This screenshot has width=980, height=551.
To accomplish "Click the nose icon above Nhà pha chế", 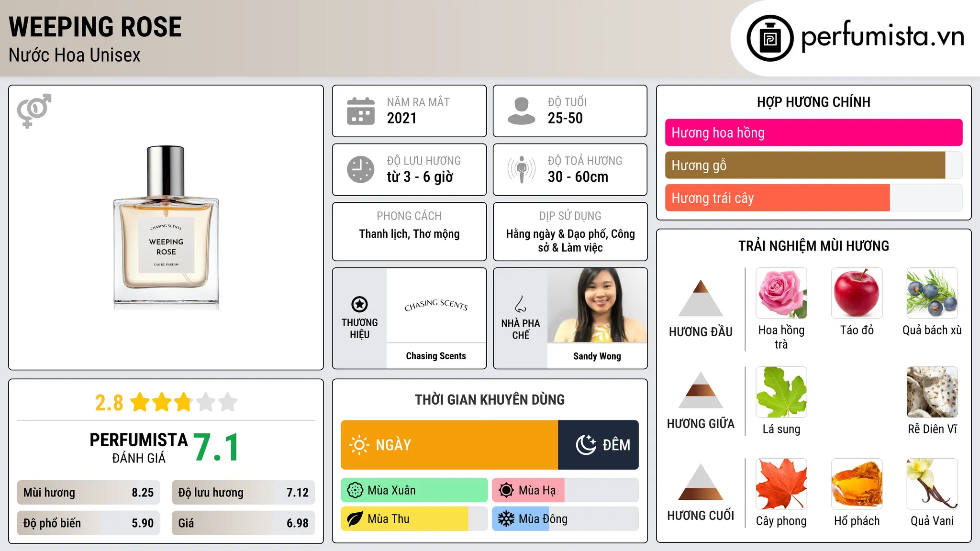I will pyautogui.click(x=521, y=304).
